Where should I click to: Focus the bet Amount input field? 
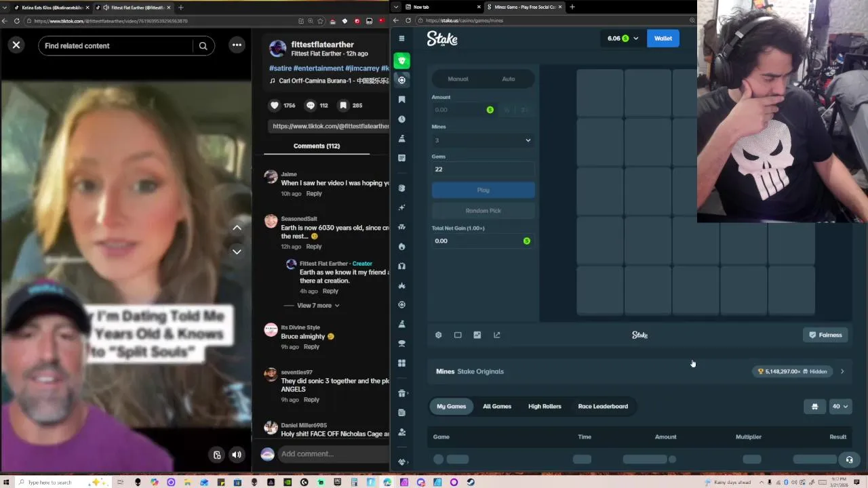pyautogui.click(x=464, y=110)
